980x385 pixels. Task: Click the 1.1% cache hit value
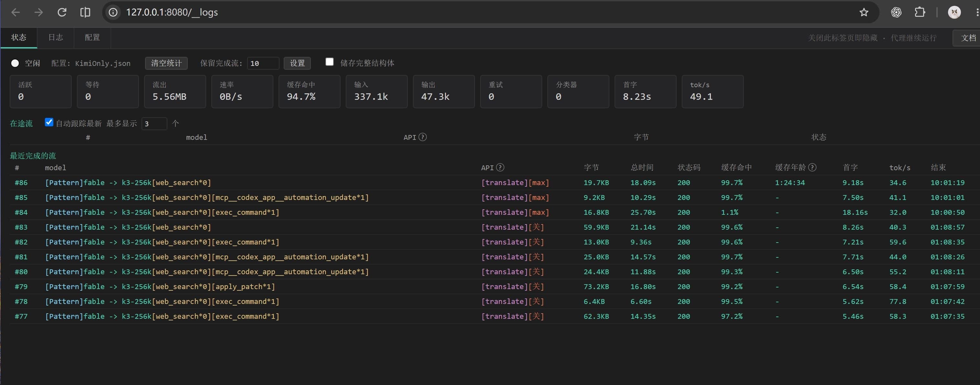729,212
